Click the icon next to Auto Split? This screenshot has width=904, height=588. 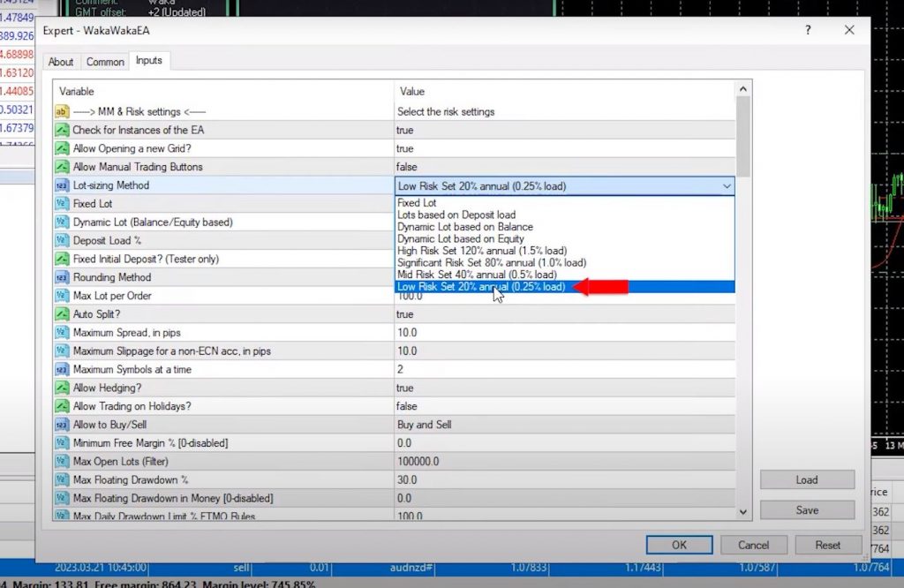point(62,314)
